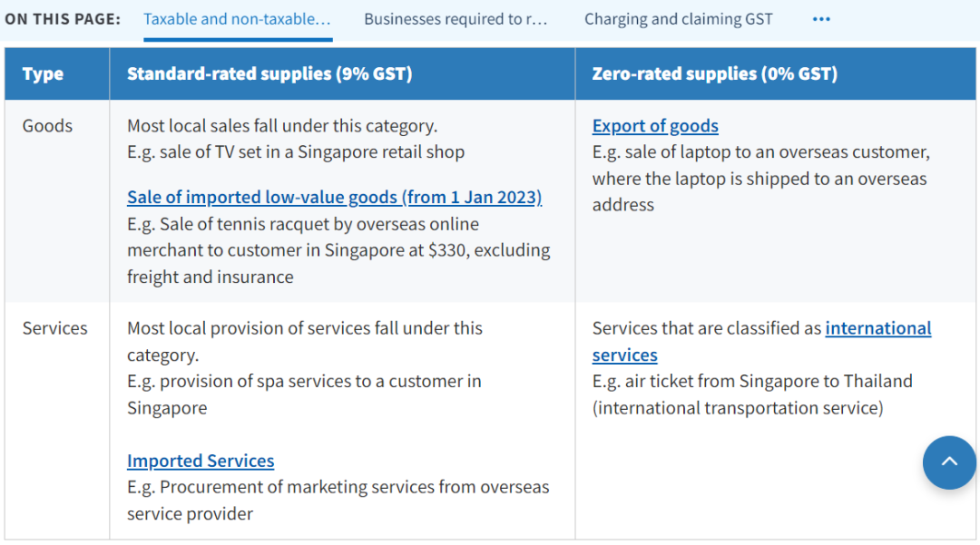Click the 'ON THIS PAGE:' label
The height and width of the screenshot is (545, 980).
[63, 19]
